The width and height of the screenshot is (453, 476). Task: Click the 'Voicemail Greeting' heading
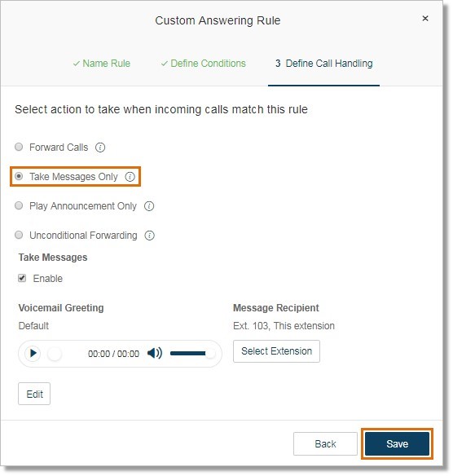point(61,308)
